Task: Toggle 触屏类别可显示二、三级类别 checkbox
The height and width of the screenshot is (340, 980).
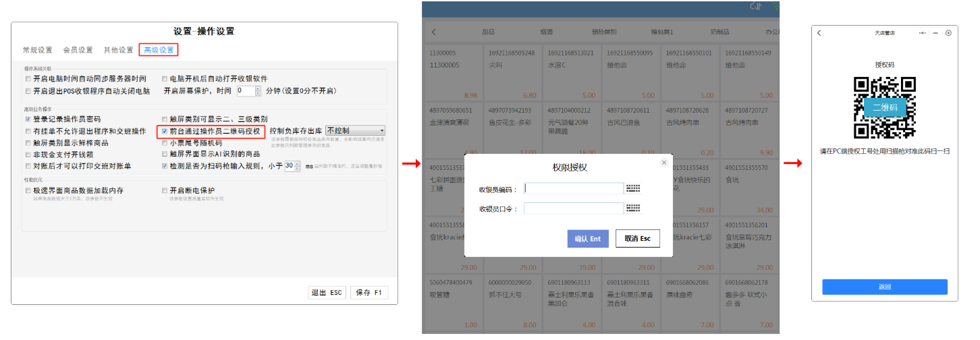Action: (165, 119)
